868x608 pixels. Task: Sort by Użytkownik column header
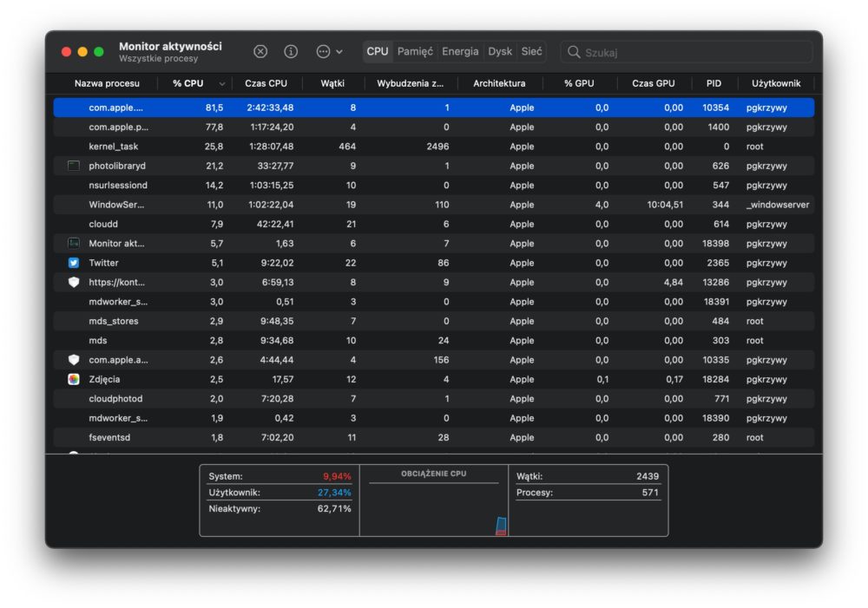(776, 83)
